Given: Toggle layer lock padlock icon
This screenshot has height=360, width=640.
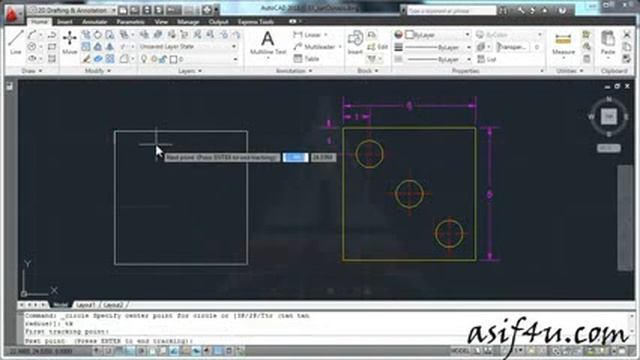Looking at the screenshot, I should click(x=163, y=60).
